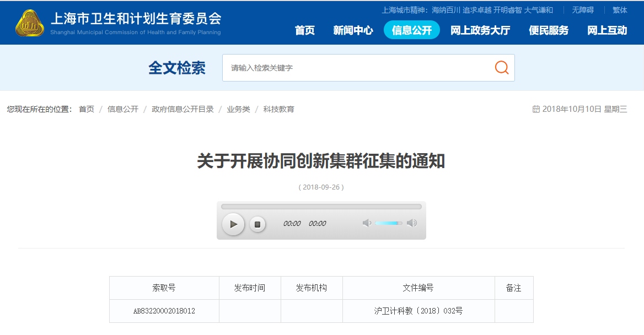Select the 信息公开 navigation tab
Image resolution: width=644 pixels, height=335 pixels.
[x=411, y=30]
